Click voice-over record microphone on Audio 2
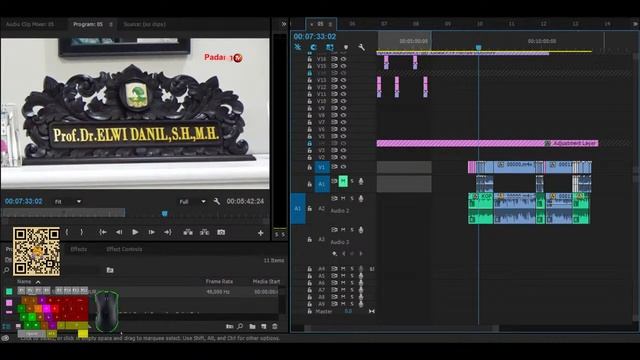This screenshot has width=640, height=360. [x=361, y=198]
